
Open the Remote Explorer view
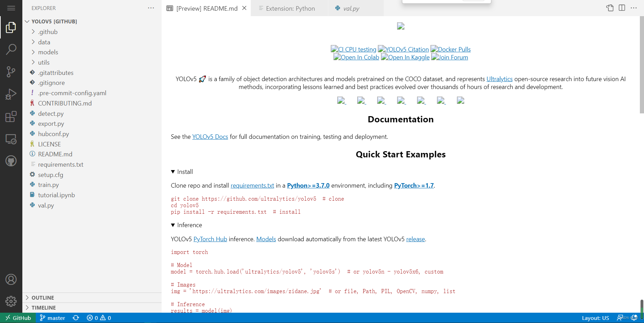point(11,139)
